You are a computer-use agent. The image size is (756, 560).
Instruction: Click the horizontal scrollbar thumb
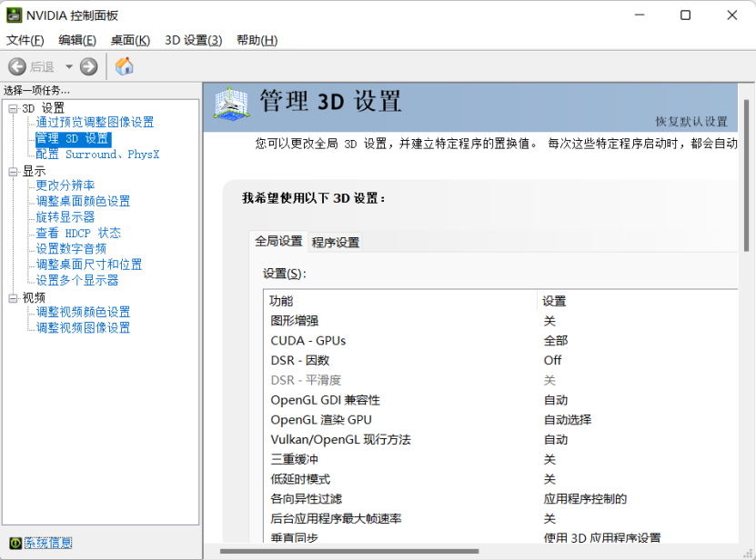[x=349, y=551]
